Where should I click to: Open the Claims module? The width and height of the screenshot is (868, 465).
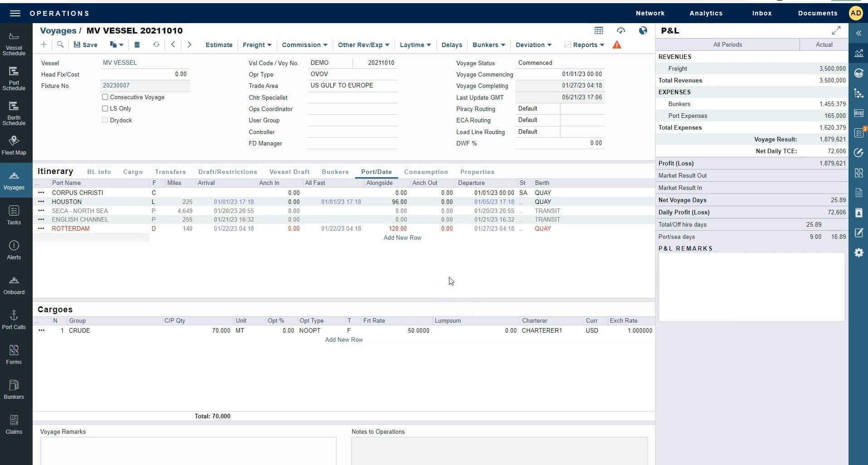tap(14, 425)
